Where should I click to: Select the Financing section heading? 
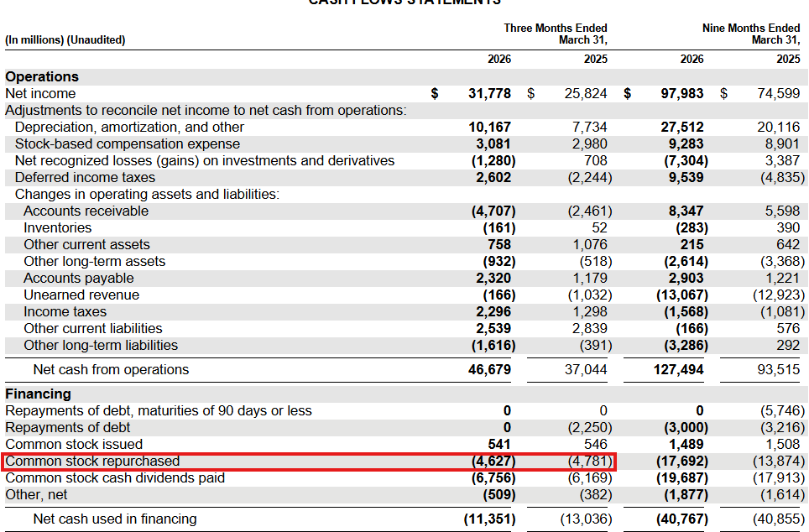tap(38, 394)
